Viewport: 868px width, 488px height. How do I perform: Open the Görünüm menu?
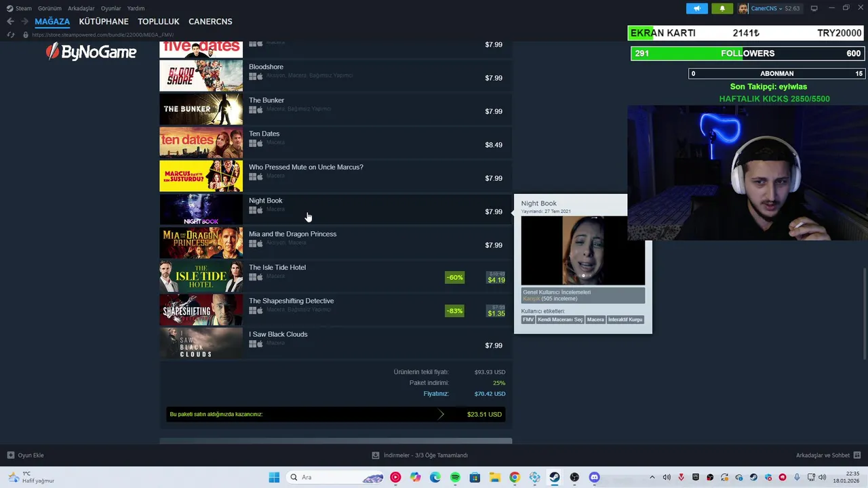[x=50, y=8]
